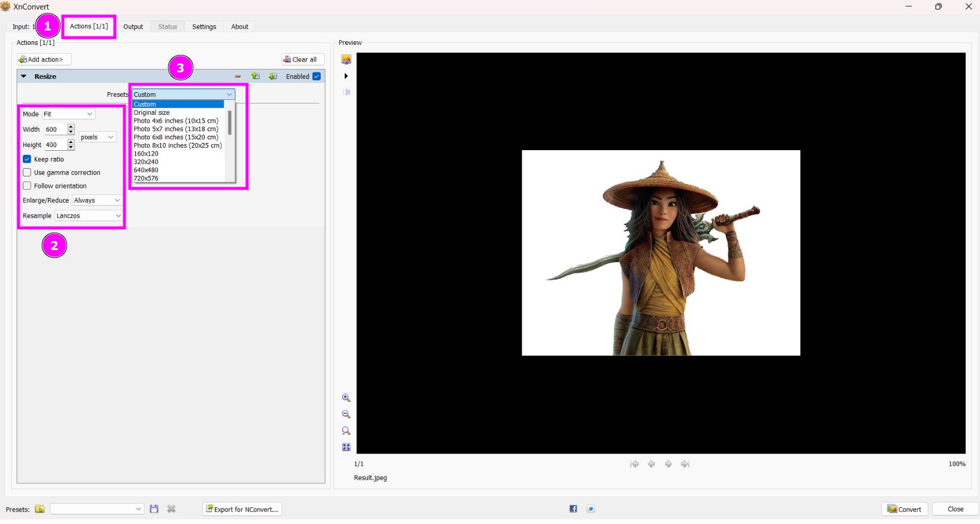Image resolution: width=980 pixels, height=524 pixels.
Task: Move the Resize action down
Action: [x=273, y=77]
